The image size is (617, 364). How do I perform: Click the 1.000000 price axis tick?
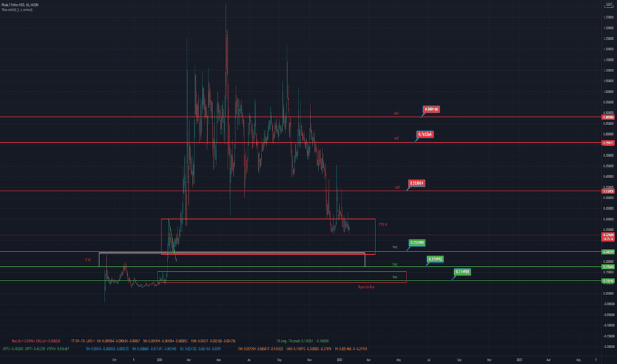point(609,92)
